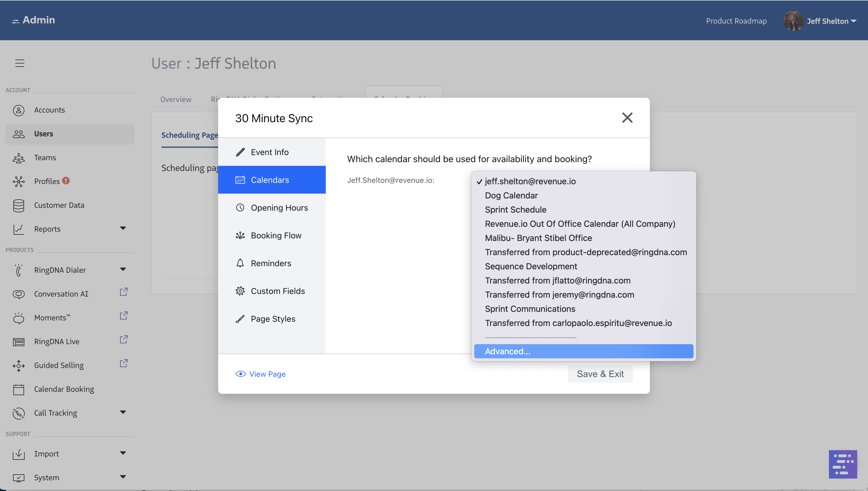Open the chat widget icon at bottom right

(843, 464)
